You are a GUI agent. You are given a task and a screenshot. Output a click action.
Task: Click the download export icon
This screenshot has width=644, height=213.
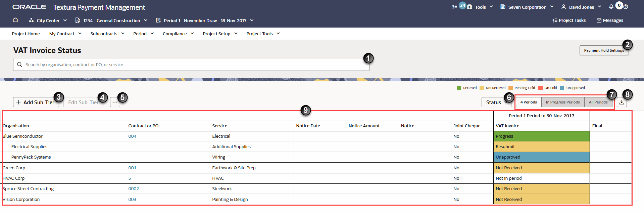pyautogui.click(x=622, y=102)
